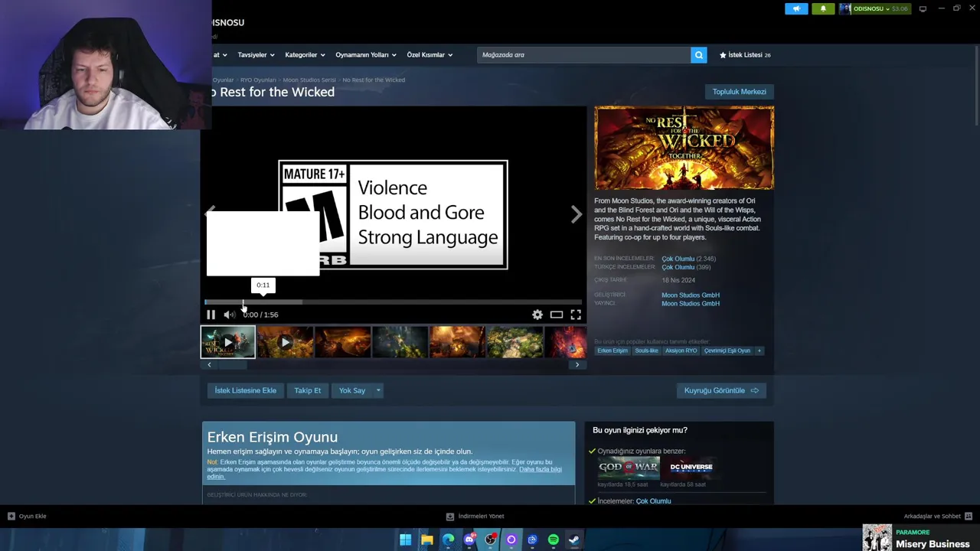
Task: Pause the trailer video
Action: coord(211,315)
